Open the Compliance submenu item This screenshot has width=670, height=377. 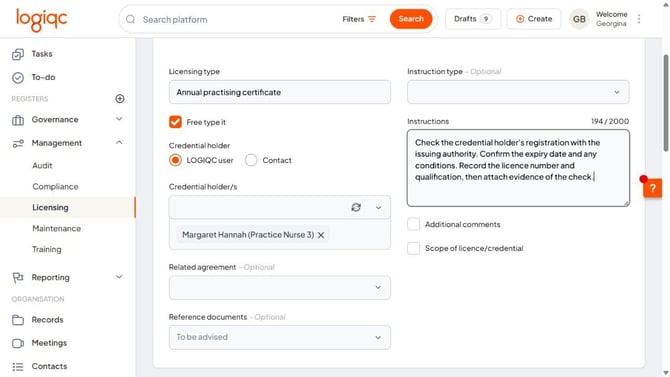click(55, 186)
